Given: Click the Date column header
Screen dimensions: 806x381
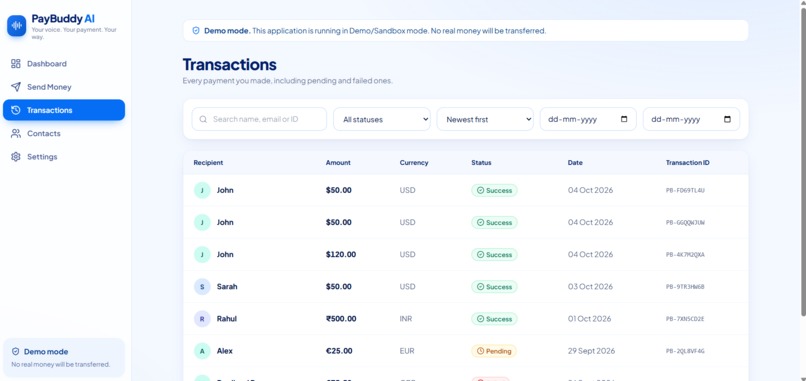Looking at the screenshot, I should (575, 162).
